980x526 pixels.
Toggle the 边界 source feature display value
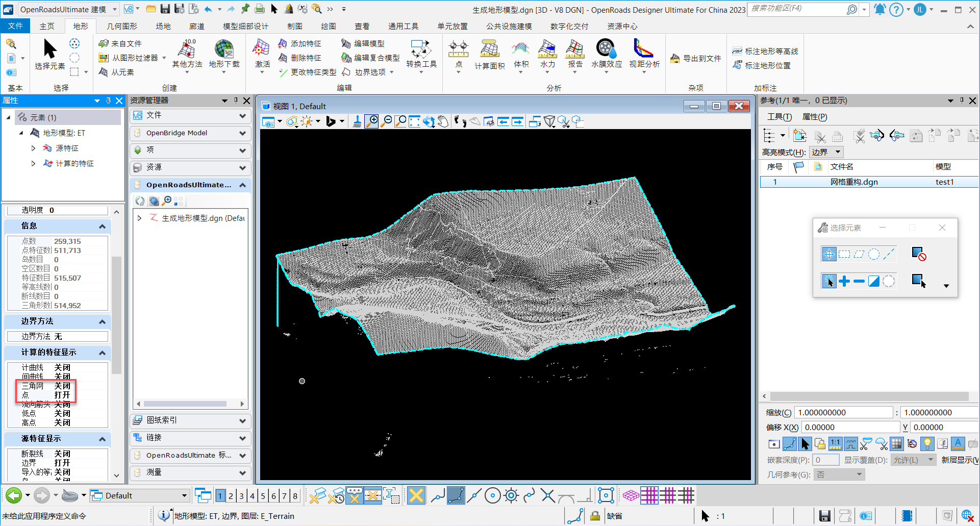(62, 463)
